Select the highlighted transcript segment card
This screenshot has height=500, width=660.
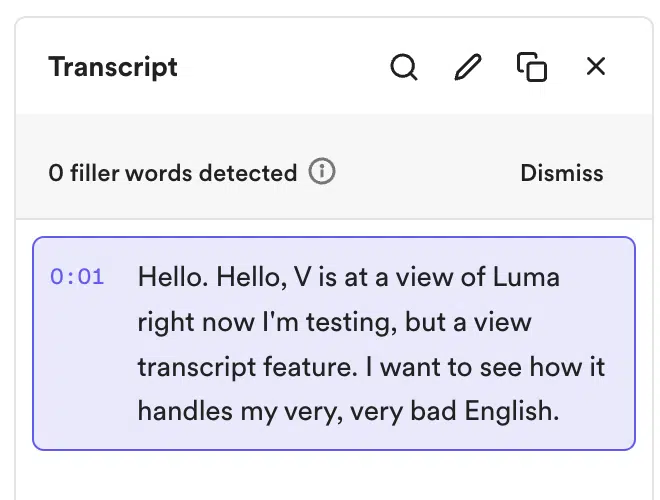tap(334, 343)
